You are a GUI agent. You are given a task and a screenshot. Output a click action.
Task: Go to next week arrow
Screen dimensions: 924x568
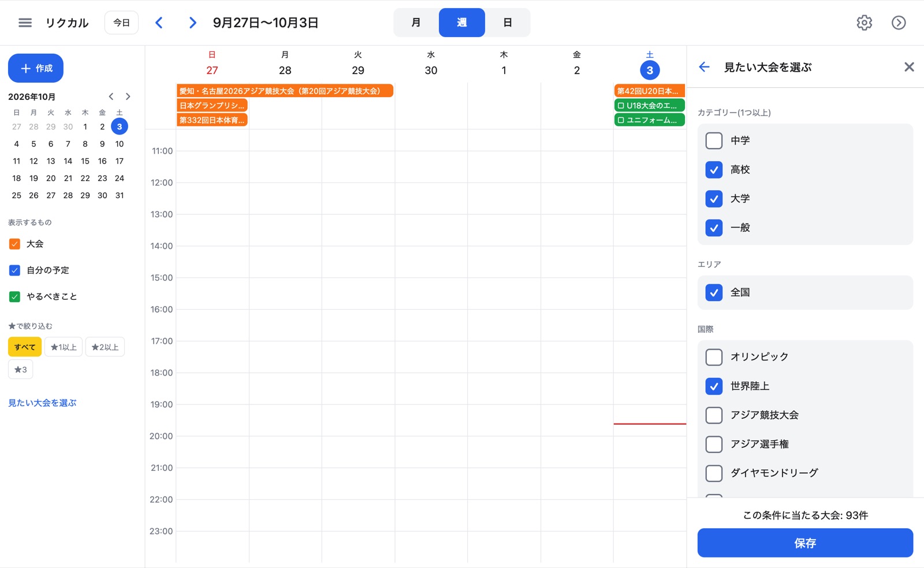point(192,23)
